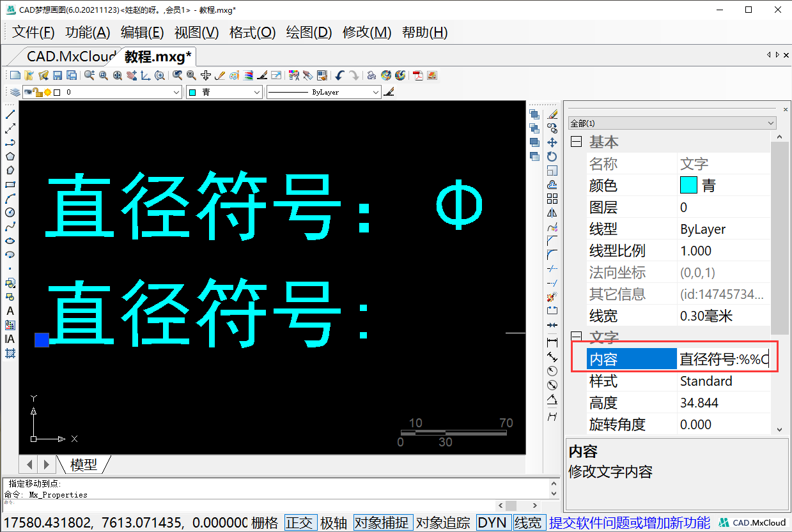Viewport: 792px width, 532px height.
Task: Select the Circle drawing tool
Action: (10, 213)
